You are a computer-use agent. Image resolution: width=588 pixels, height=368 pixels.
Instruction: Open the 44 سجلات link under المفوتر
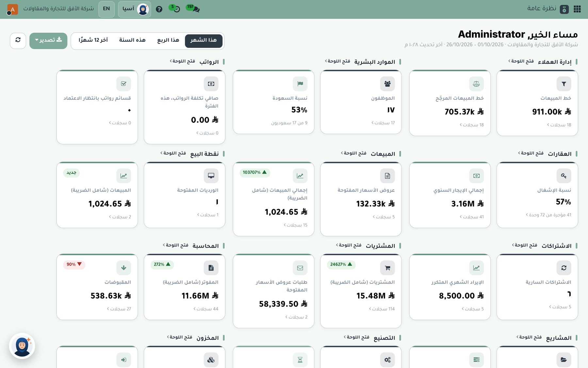[206, 308]
